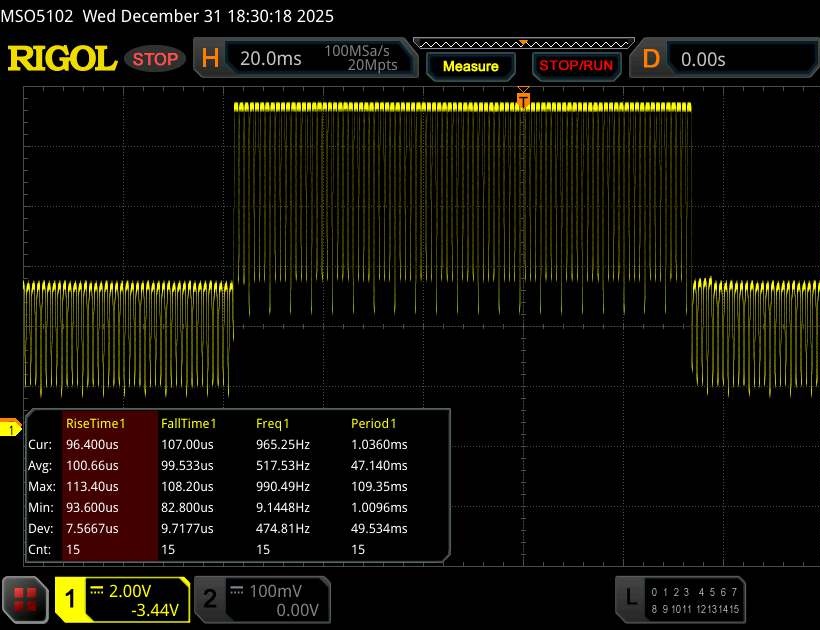Image resolution: width=820 pixels, height=630 pixels.
Task: Enable channel 2 with its label
Action: coord(210,599)
